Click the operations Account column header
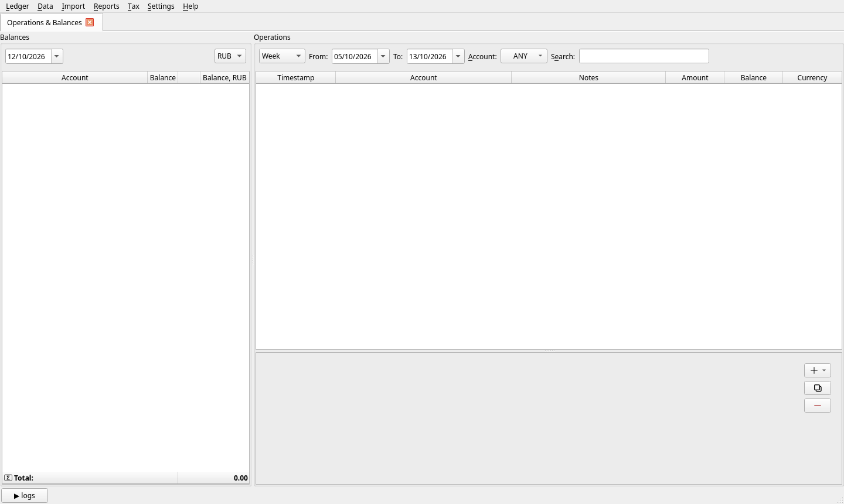 (424, 77)
